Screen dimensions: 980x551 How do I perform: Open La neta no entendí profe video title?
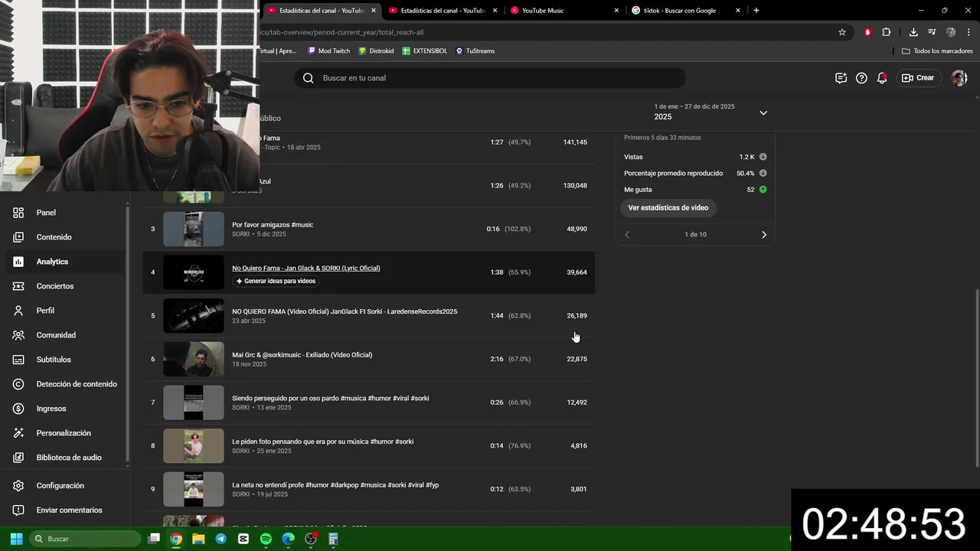click(335, 485)
